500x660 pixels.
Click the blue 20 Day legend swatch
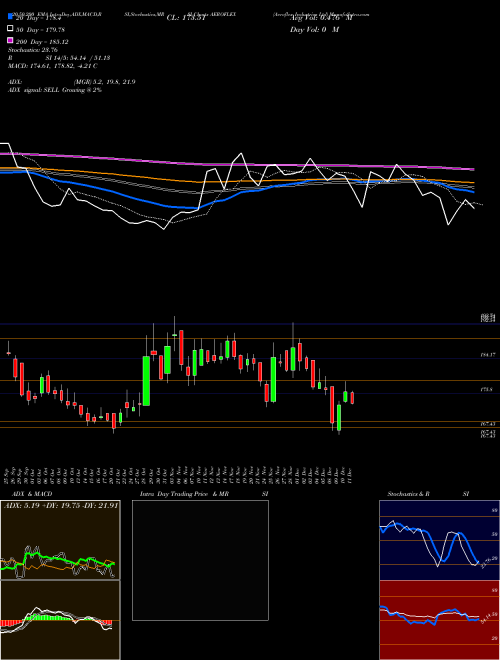(11, 17)
